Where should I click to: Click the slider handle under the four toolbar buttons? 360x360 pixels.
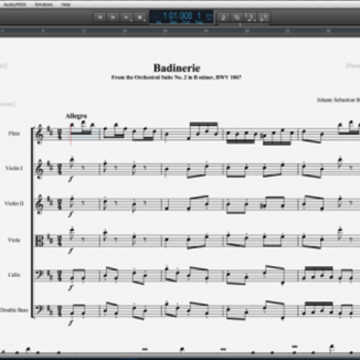point(240,24)
